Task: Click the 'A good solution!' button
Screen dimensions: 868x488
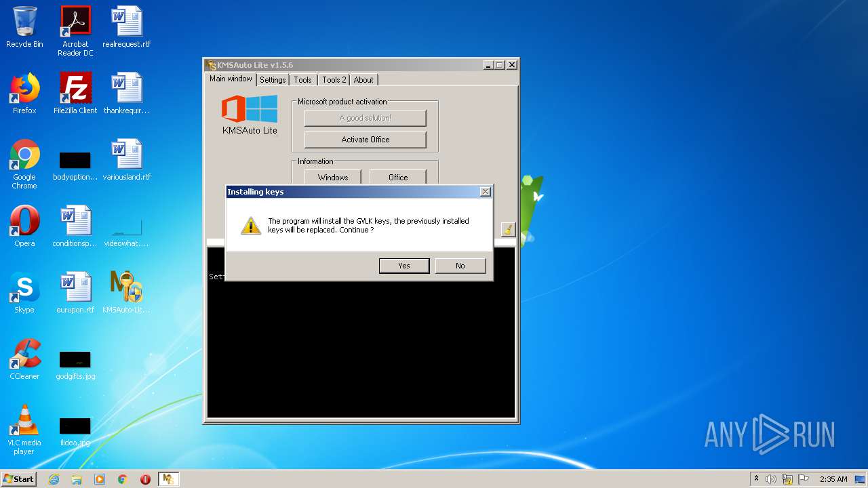Action: [x=366, y=118]
